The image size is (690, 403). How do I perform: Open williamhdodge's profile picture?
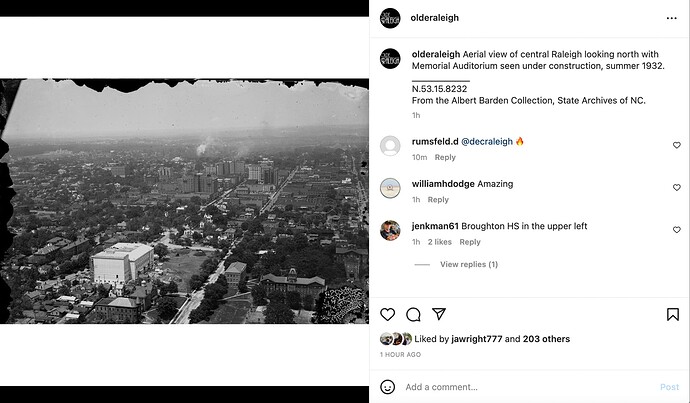[x=390, y=188]
